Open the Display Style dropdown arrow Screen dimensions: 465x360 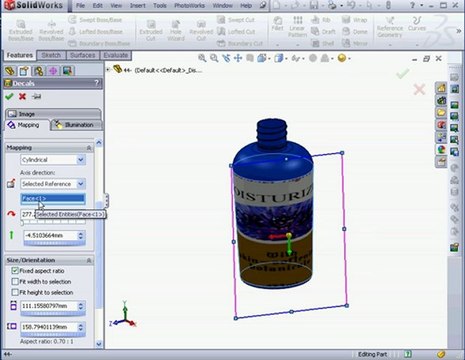286,59
